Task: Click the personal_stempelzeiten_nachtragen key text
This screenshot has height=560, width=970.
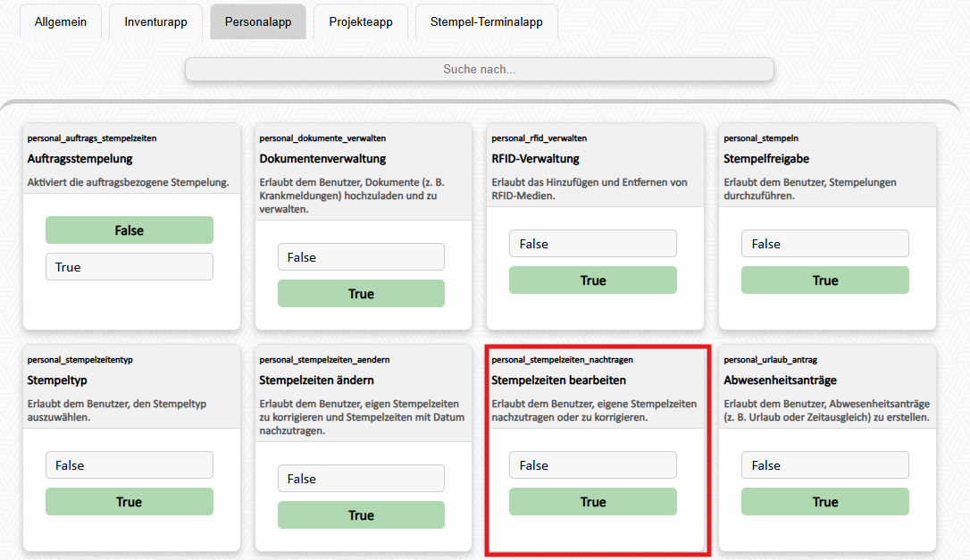Action: coord(563,360)
